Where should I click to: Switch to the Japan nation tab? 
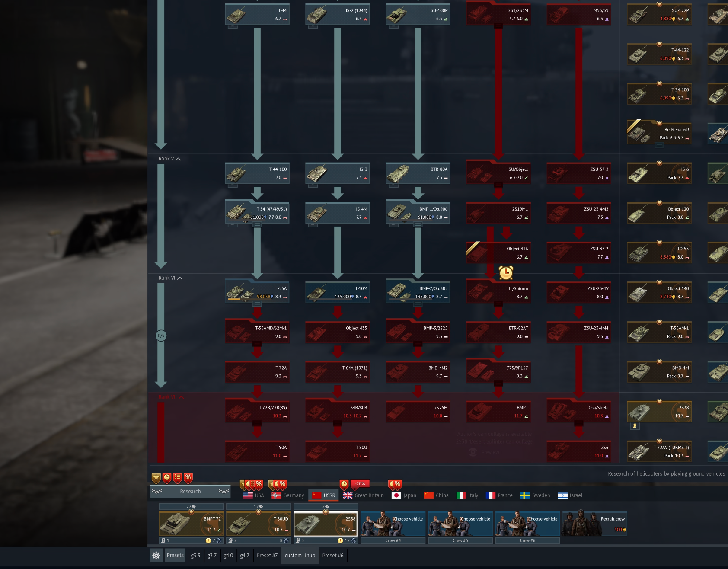coord(404,495)
